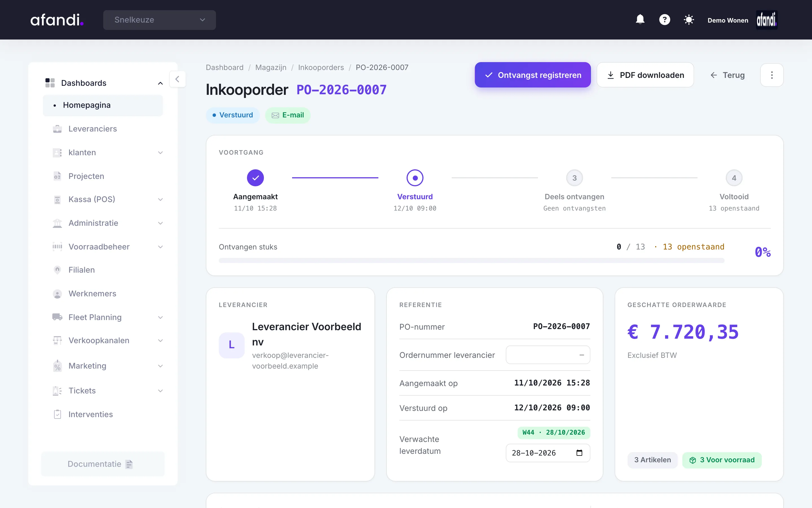
Task: Click the supplier L avatar
Action: 231,345
